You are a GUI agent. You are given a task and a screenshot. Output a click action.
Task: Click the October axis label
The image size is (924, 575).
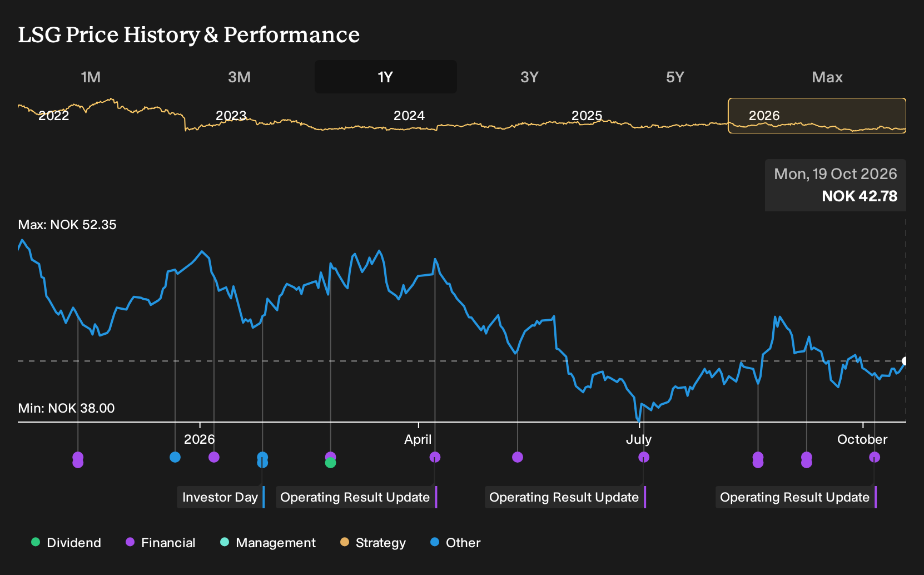tap(862, 439)
